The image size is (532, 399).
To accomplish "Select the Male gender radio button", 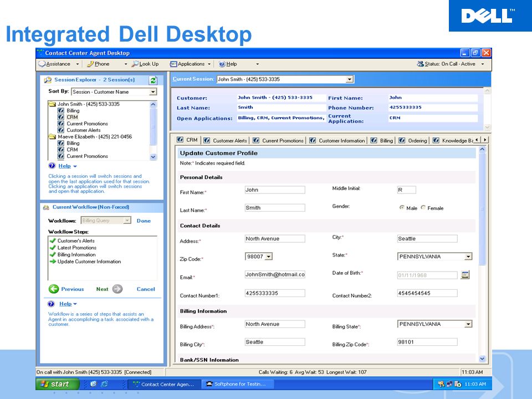I will click(402, 207).
